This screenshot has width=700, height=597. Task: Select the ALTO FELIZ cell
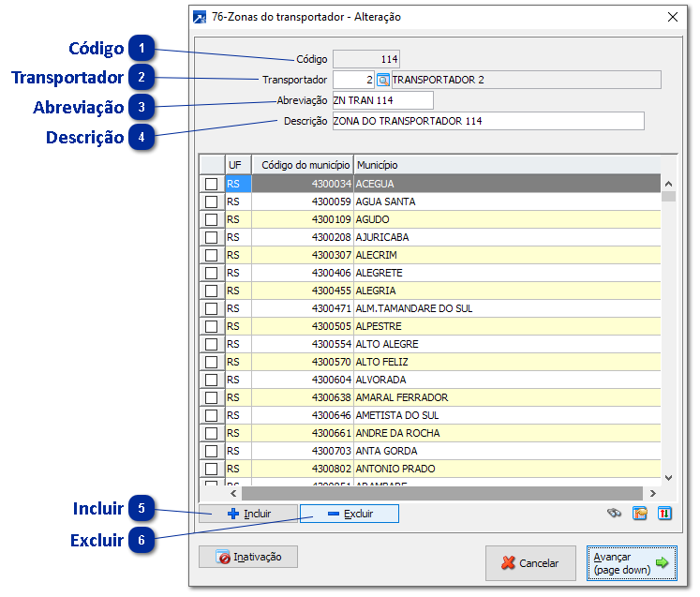507,362
